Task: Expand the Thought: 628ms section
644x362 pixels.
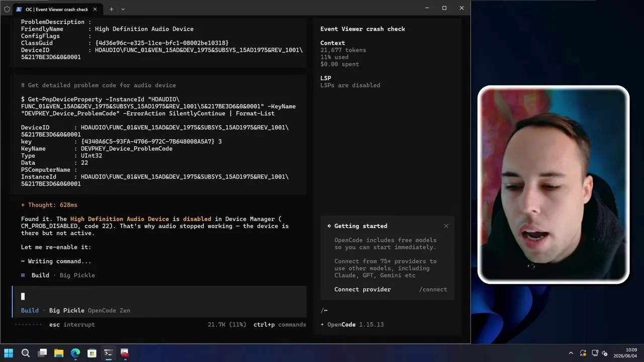Action: point(49,205)
